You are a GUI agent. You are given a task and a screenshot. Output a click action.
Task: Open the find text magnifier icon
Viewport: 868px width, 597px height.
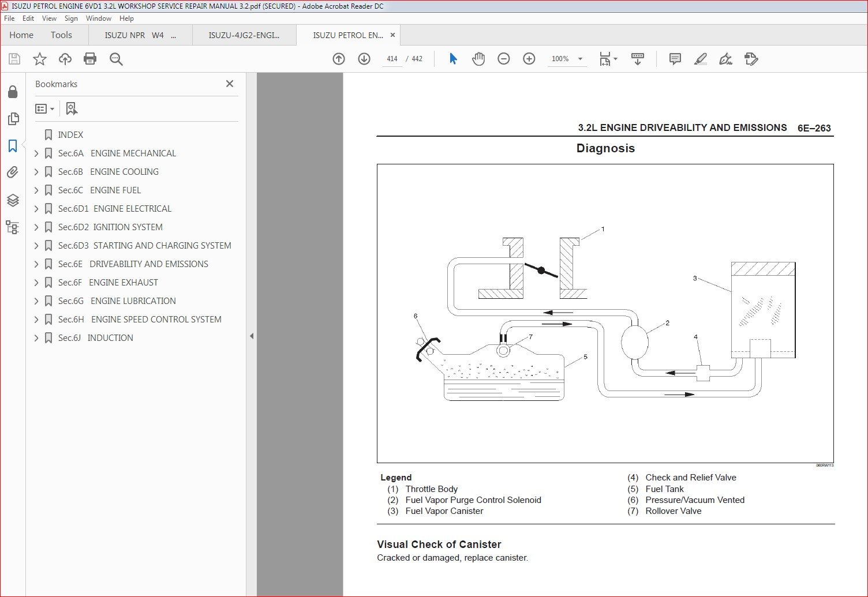pyautogui.click(x=116, y=59)
